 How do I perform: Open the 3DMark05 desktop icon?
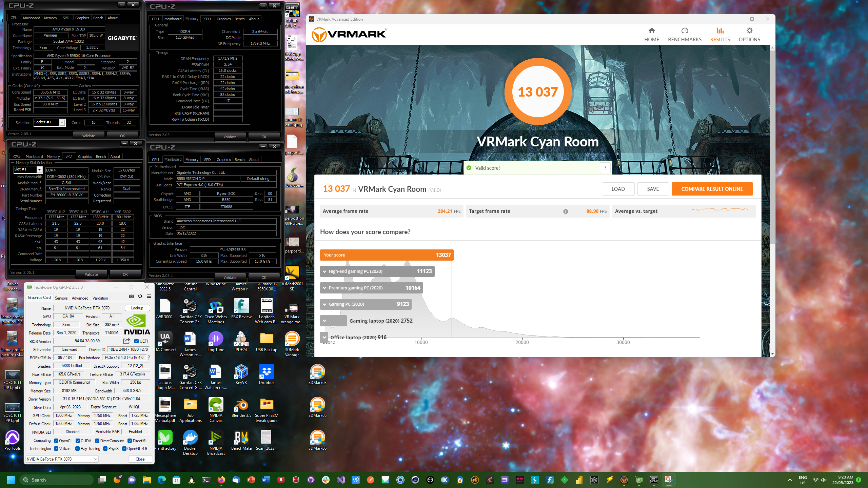317,407
